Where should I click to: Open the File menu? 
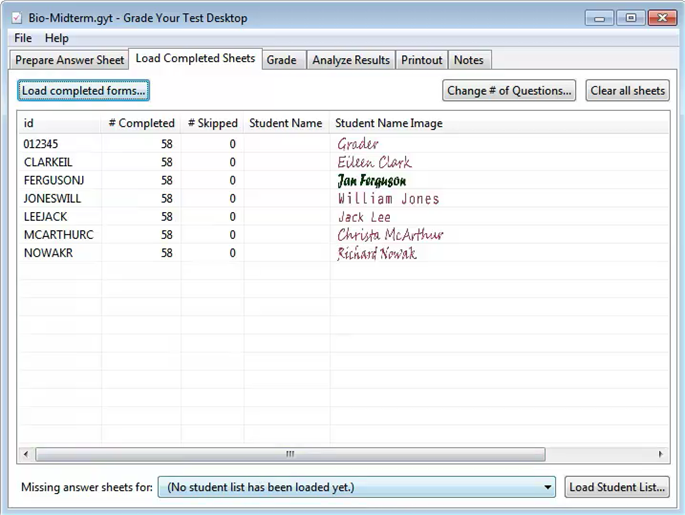[22, 38]
